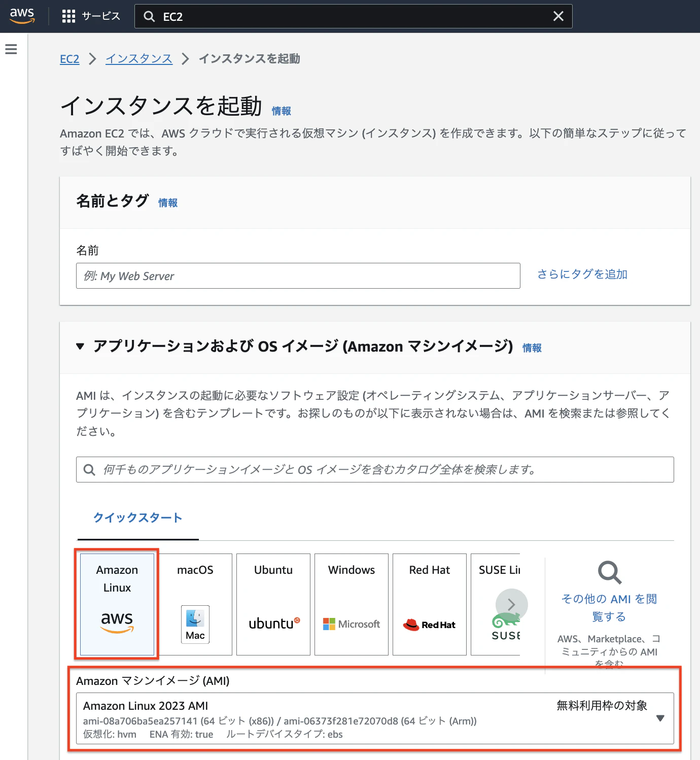Click ルートデバイスタイプ: ebs text

click(284, 735)
